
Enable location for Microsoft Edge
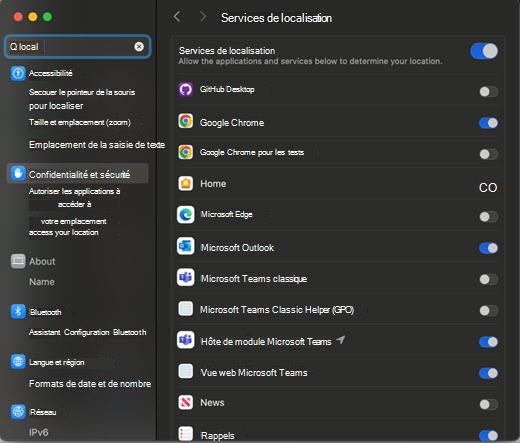coord(489,217)
